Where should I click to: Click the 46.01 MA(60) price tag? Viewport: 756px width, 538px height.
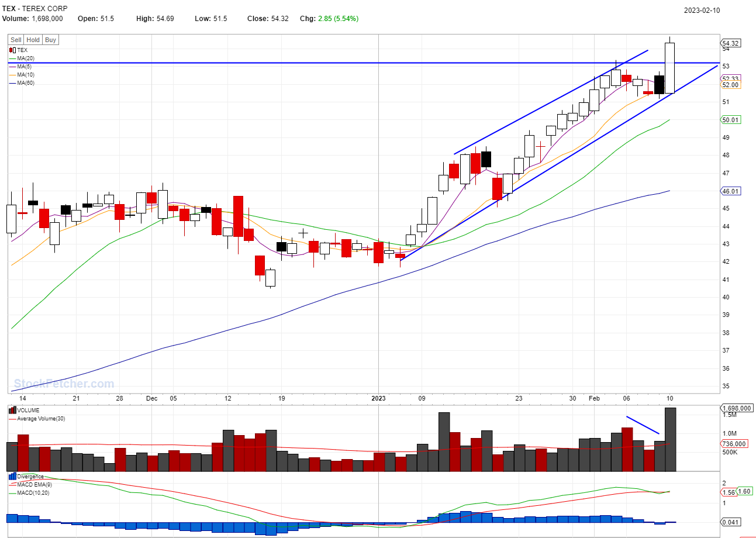(x=731, y=191)
